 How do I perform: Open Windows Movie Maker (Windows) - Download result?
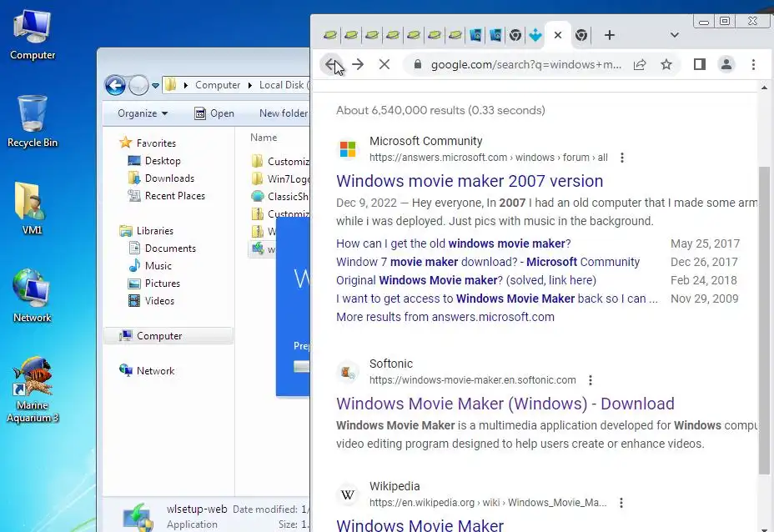[505, 404]
